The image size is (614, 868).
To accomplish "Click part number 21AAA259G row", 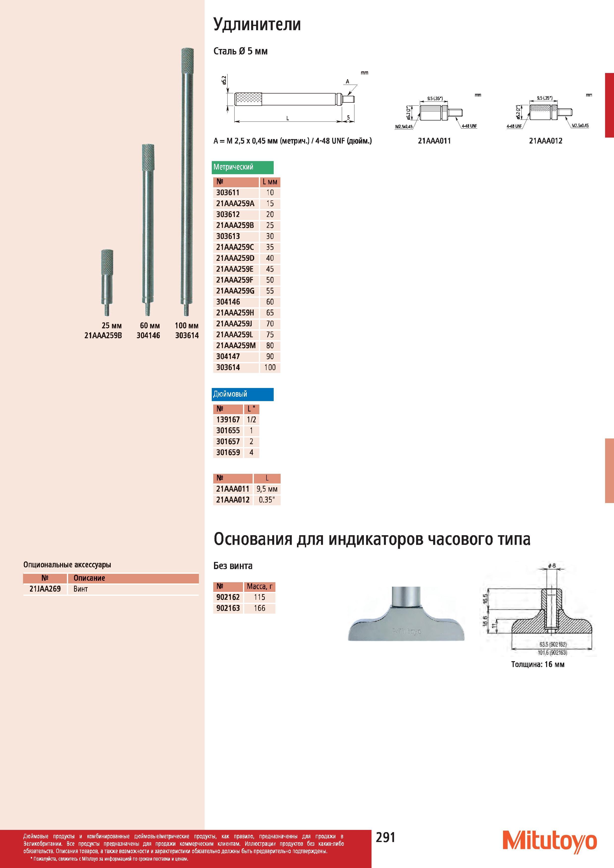I will (x=247, y=291).
